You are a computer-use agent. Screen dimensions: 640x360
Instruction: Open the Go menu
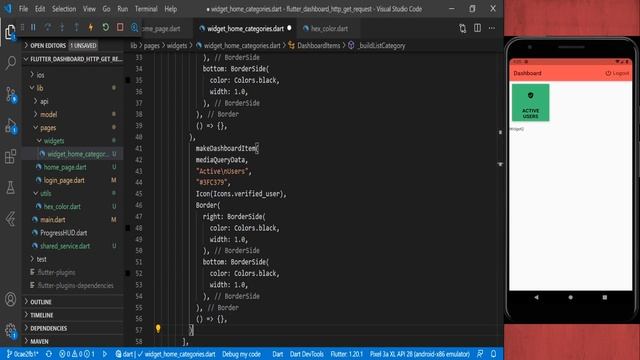[107, 9]
